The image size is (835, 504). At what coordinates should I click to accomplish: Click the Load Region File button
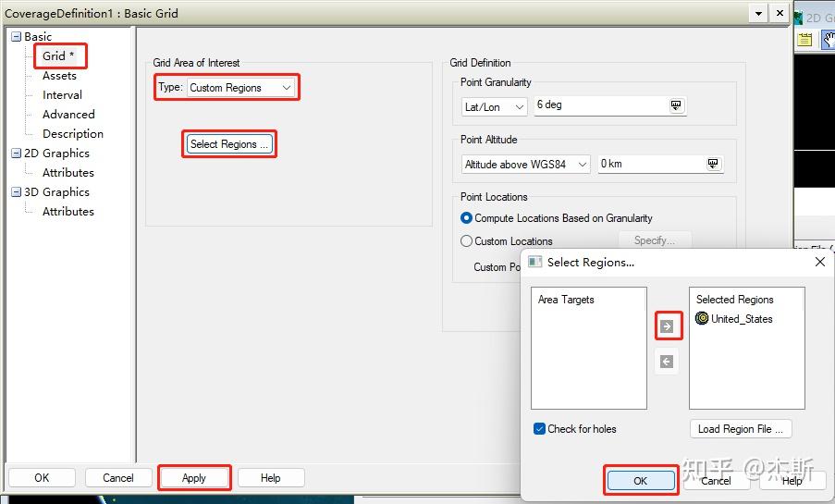(740, 429)
